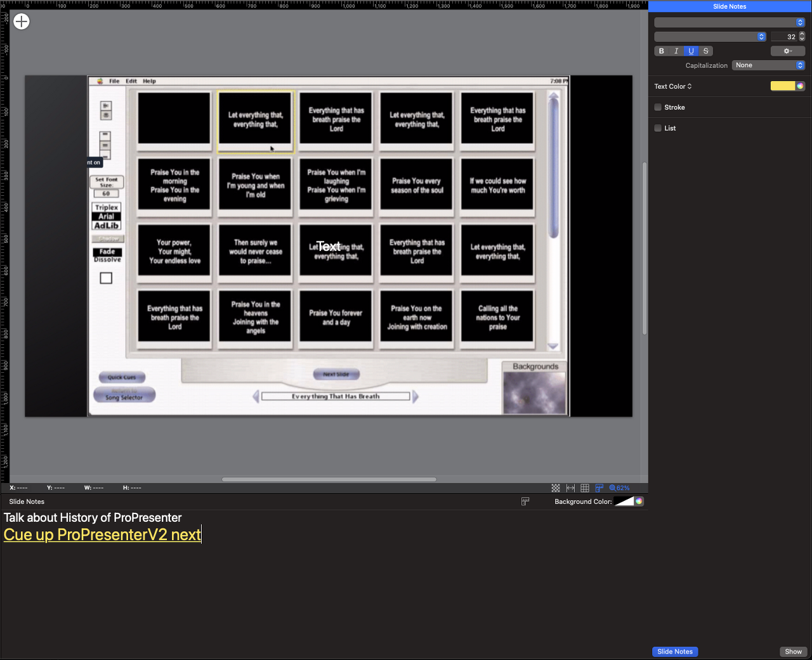Click the font size field showing 32
Screen dimensions: 812x660
784,37
